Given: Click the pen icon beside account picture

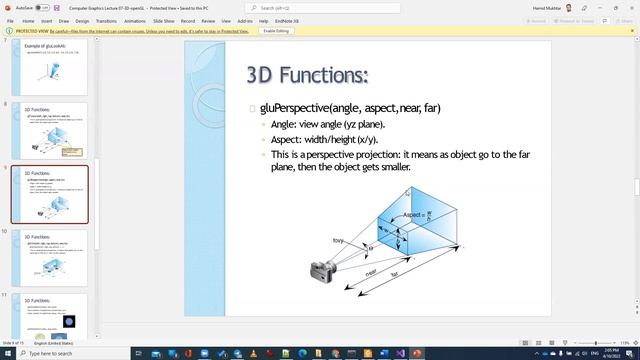Looking at the screenshot, I should [584, 8].
